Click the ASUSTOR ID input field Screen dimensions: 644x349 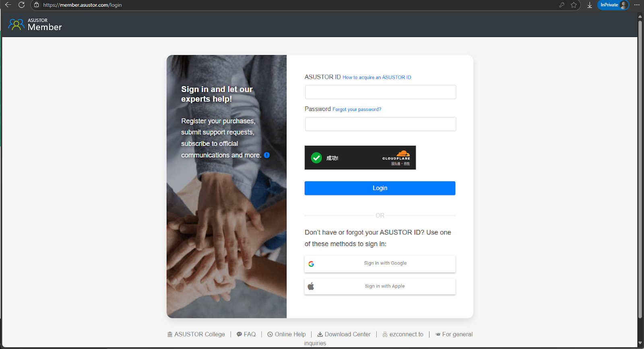[x=380, y=92]
